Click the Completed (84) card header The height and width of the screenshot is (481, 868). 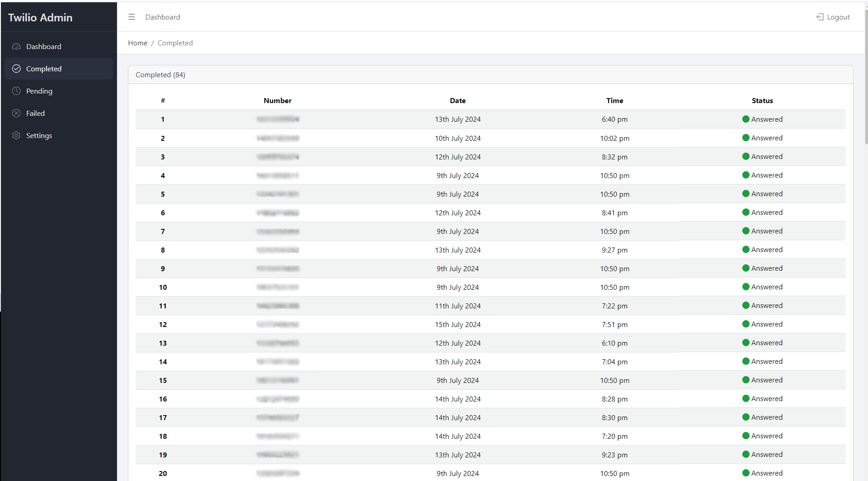click(490, 74)
